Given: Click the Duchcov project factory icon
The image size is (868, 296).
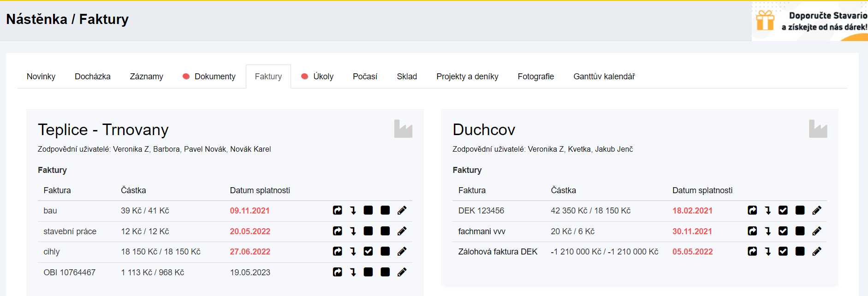Looking at the screenshot, I should pyautogui.click(x=818, y=129).
